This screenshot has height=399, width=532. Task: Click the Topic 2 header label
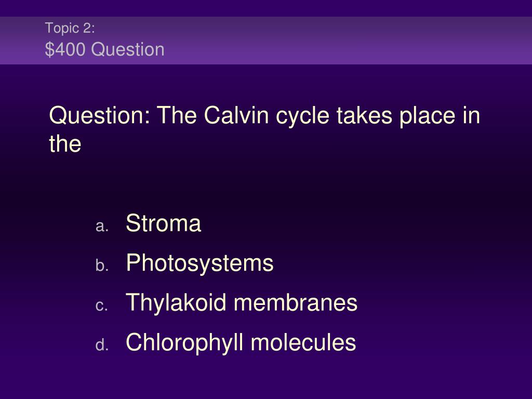[x=70, y=28]
